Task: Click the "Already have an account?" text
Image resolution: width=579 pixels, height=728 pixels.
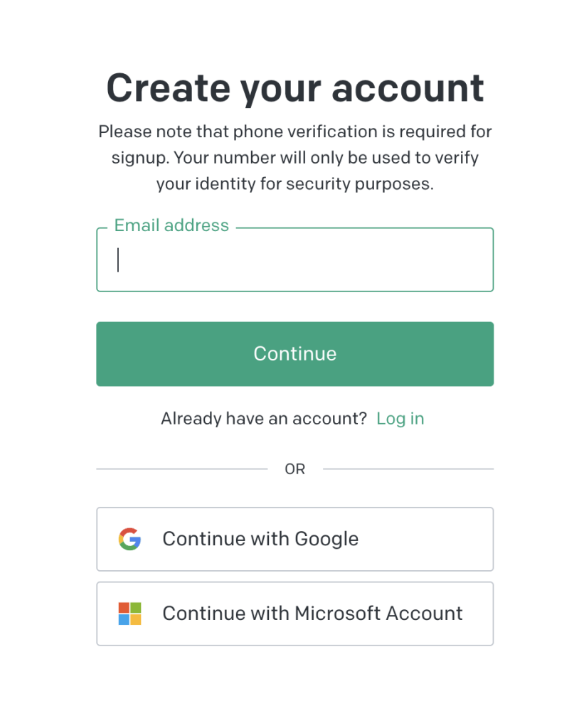Action: [263, 419]
